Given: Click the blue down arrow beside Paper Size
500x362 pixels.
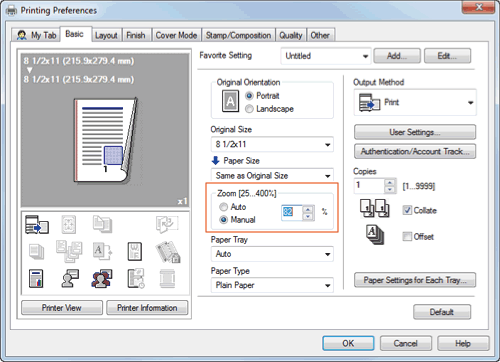Looking at the screenshot, I should coord(216,161).
